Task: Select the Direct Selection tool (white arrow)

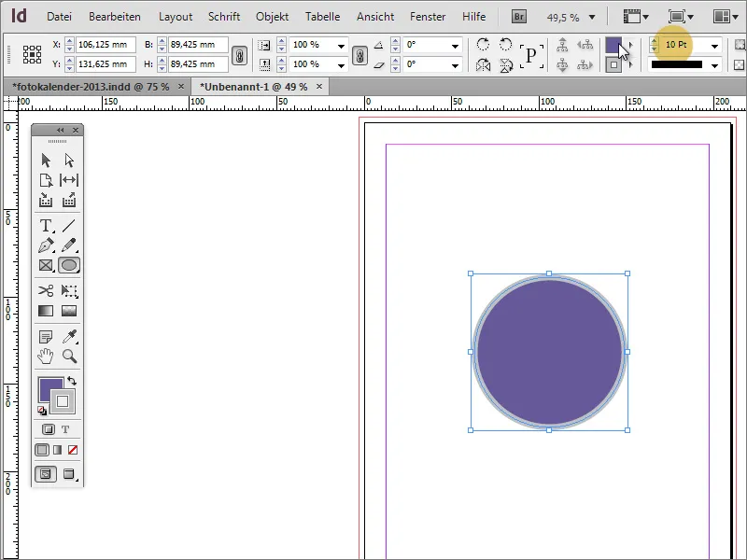Action: pos(69,160)
